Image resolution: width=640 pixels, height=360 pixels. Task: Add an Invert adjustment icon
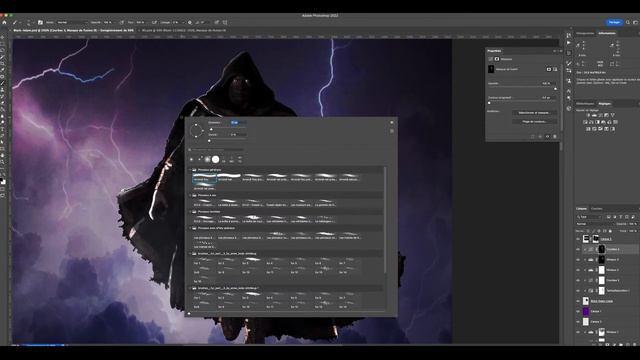(x=588, y=129)
